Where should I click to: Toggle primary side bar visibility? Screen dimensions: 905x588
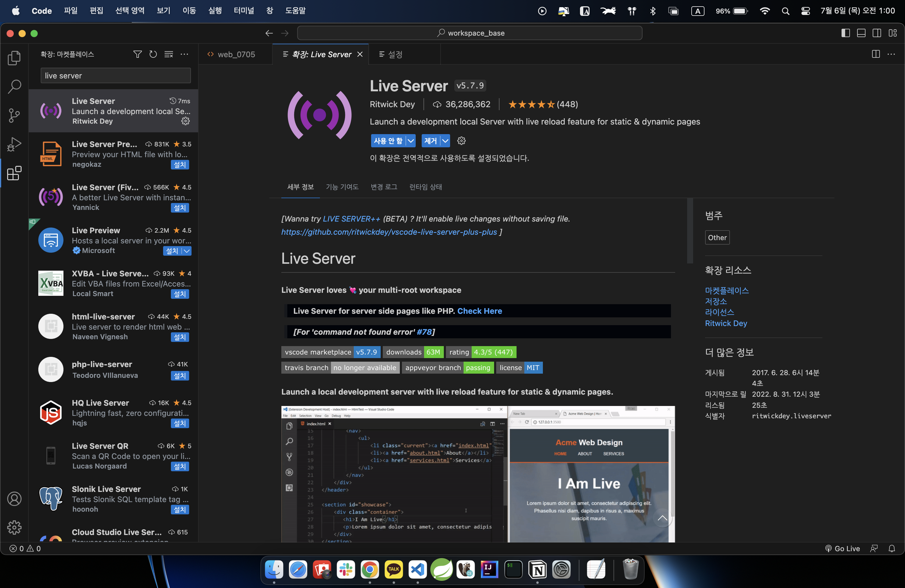coord(845,33)
